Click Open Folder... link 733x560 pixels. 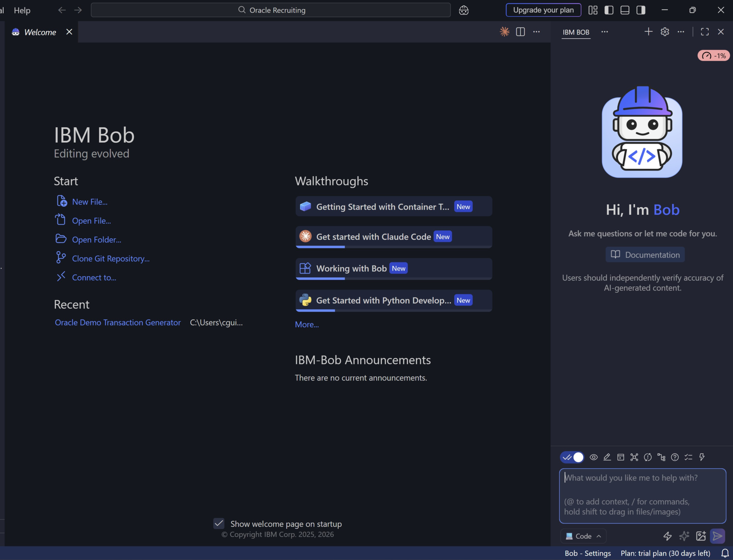[x=97, y=239]
